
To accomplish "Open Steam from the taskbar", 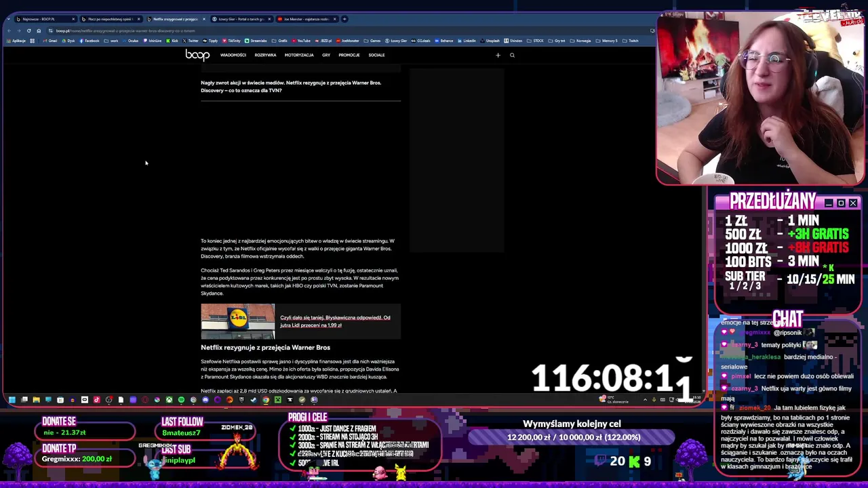I will click(254, 400).
